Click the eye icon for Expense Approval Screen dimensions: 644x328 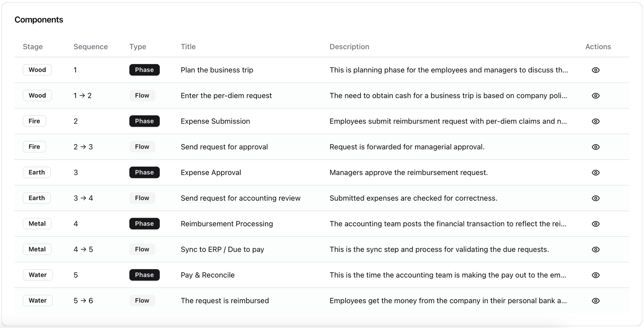coord(595,173)
